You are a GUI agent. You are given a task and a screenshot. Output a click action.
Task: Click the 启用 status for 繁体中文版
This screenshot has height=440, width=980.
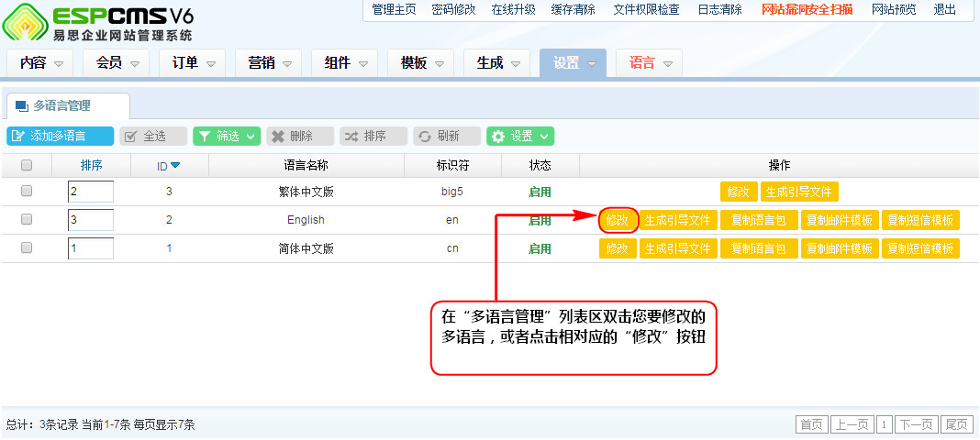(x=540, y=192)
